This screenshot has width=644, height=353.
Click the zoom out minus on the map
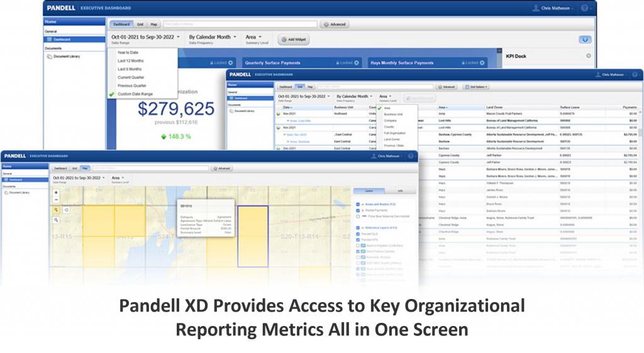56,200
